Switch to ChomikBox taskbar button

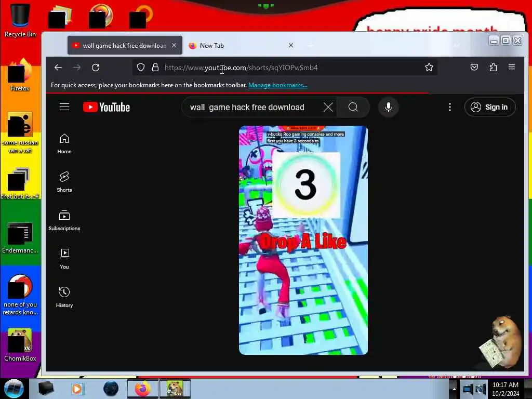point(175,389)
